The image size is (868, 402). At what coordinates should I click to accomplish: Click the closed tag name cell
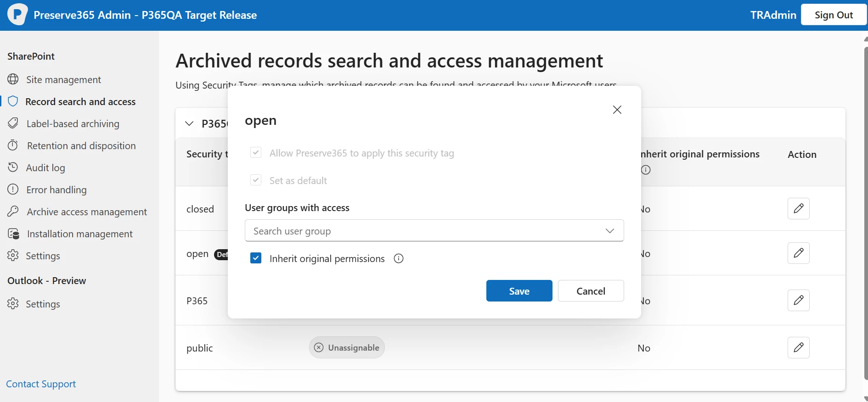point(200,209)
